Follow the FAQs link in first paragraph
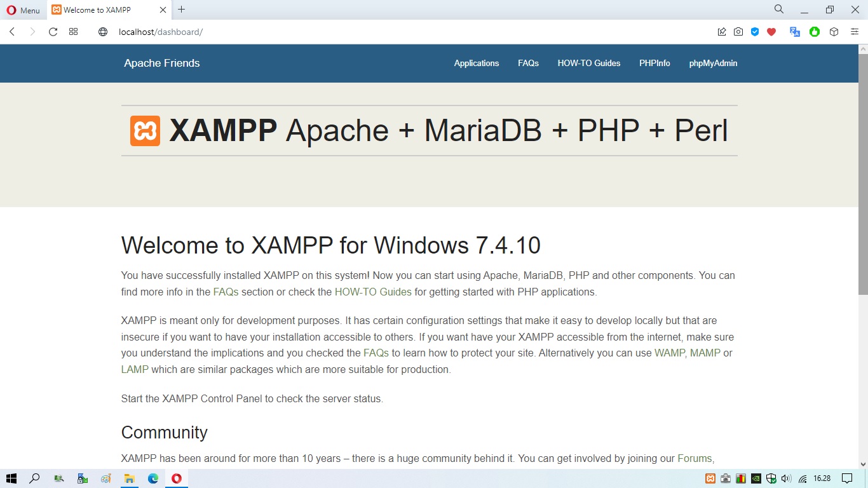 click(x=226, y=292)
